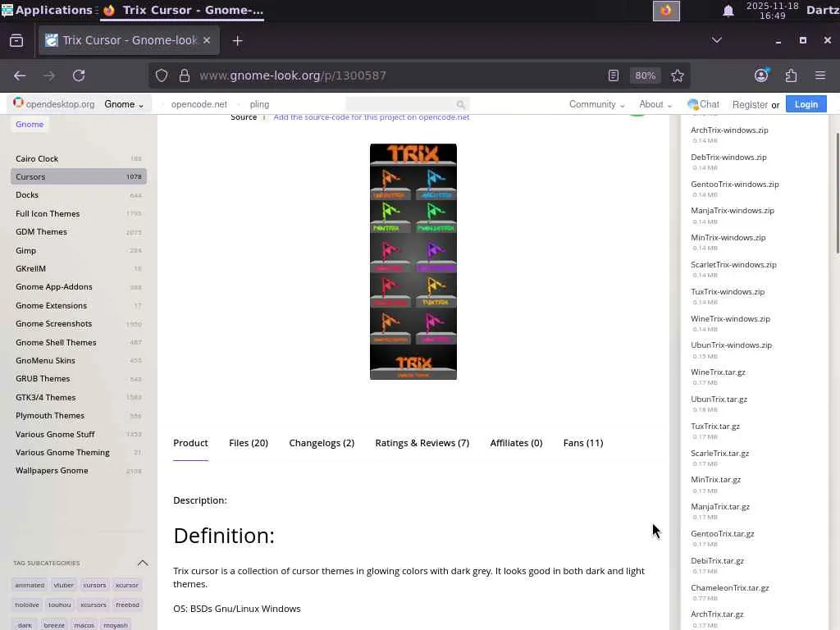840x630 pixels.
Task: Click the address bar URL
Action: click(293, 75)
